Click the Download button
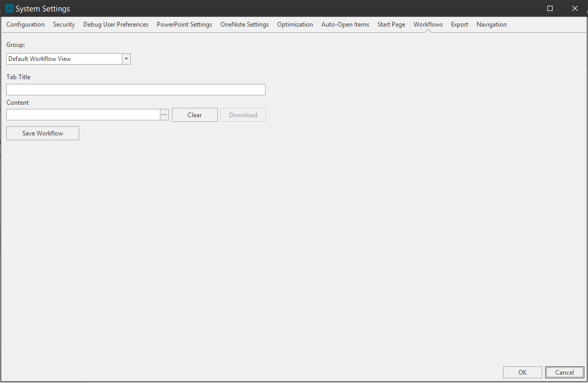Viewport: 588px width, 383px height. coord(243,115)
